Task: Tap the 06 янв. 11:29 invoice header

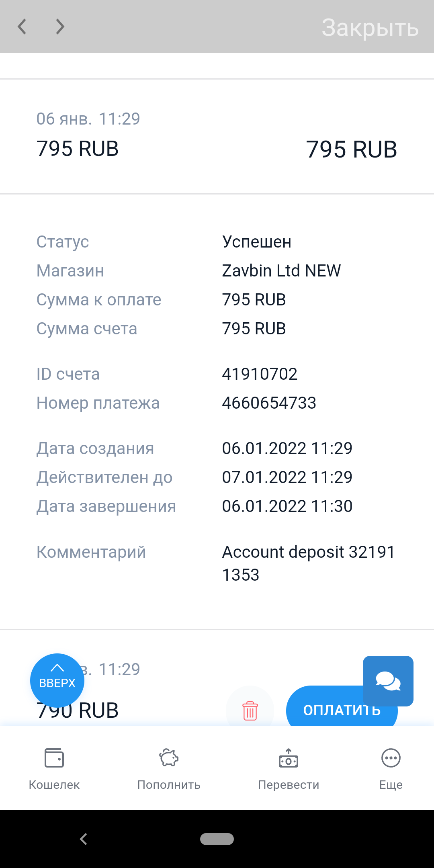Action: point(88,119)
